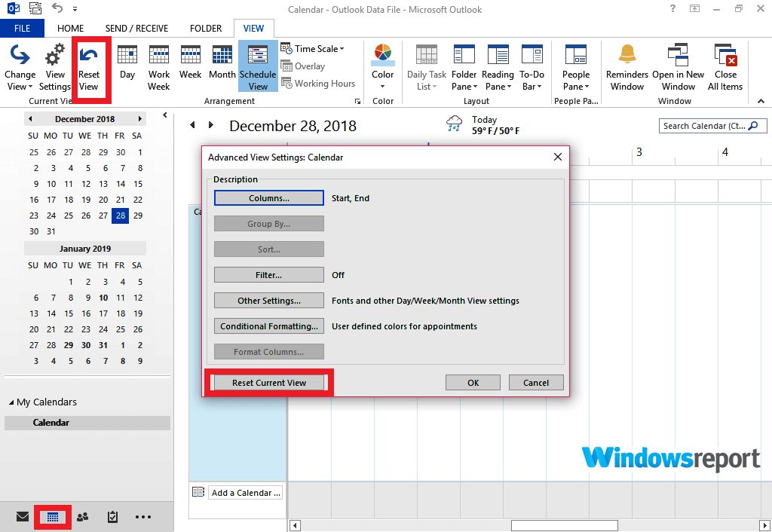Go to next month in date navigator
772x532 pixels.
click(139, 118)
